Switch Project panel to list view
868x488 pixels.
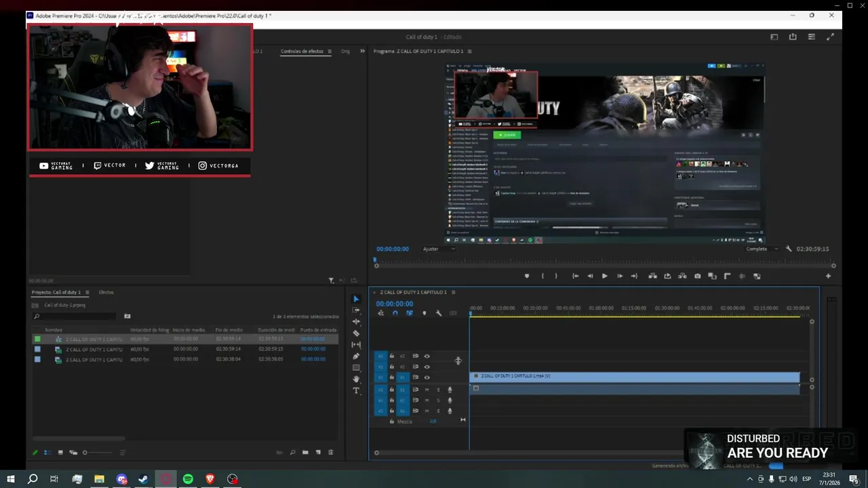tap(47, 452)
